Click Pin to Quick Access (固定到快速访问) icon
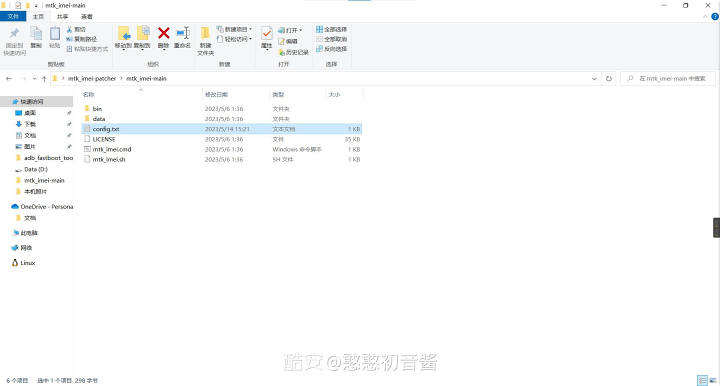The image size is (720, 386). [x=14, y=33]
